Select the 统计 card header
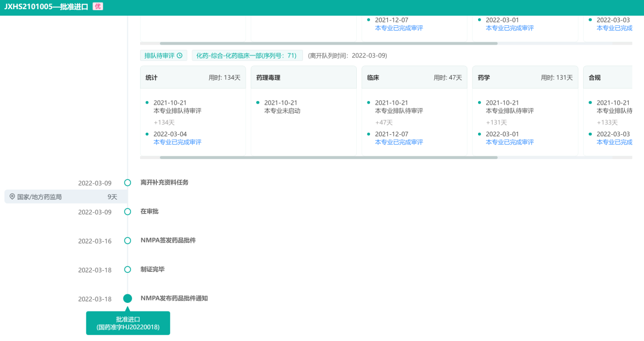This screenshot has width=644, height=341. pos(193,78)
